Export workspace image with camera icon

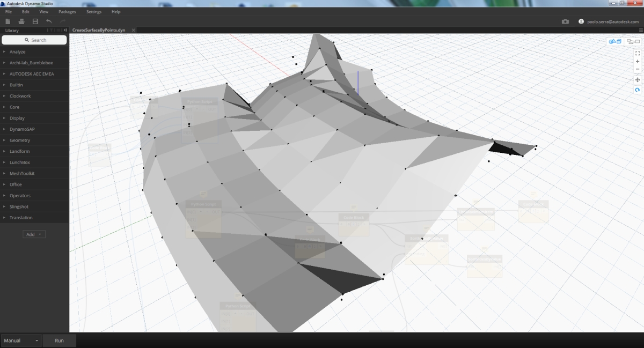coord(565,21)
